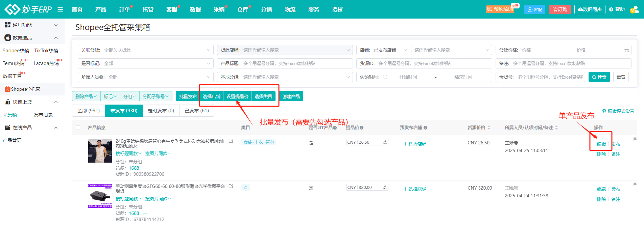Click help icon next to 所属人员 filter

(x=101, y=77)
